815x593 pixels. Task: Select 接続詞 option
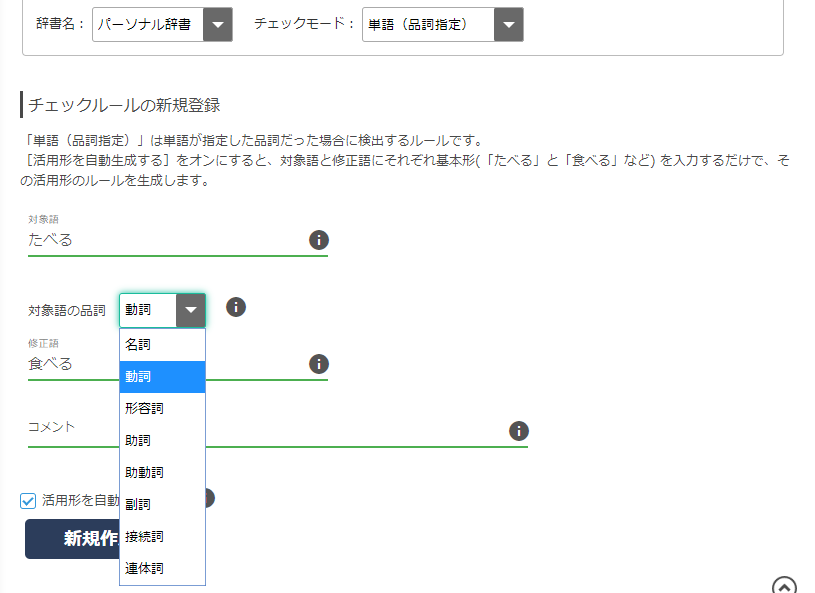pos(162,537)
